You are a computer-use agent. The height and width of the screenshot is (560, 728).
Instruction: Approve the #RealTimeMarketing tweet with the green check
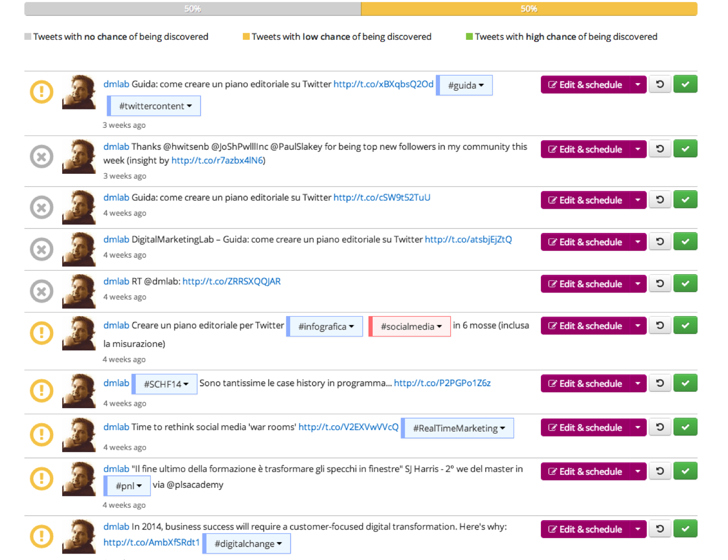685,427
